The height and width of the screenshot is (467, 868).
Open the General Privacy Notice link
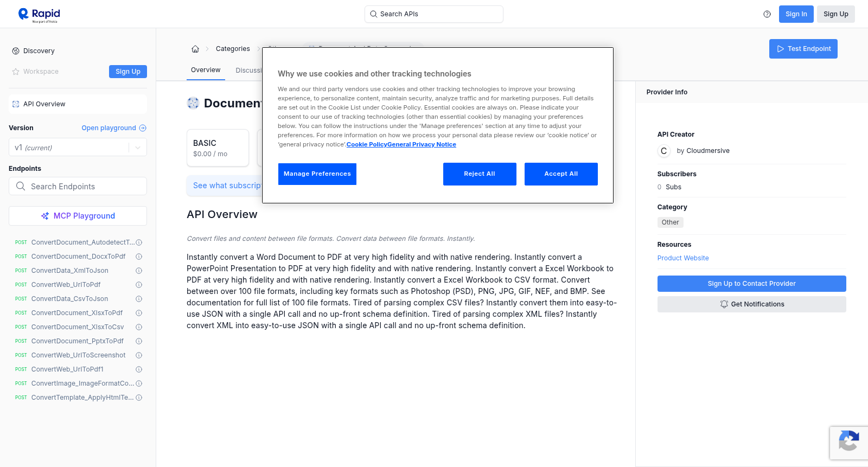(422, 144)
